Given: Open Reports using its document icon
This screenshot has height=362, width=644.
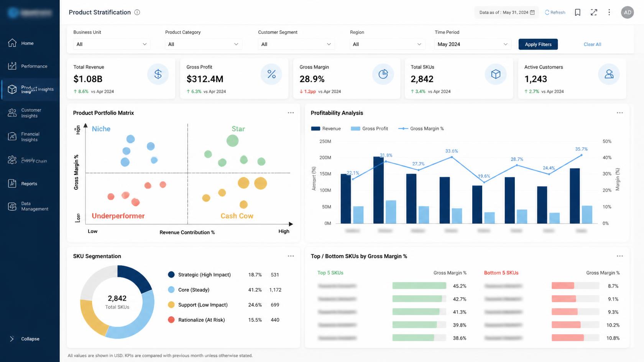Looking at the screenshot, I should point(12,183).
